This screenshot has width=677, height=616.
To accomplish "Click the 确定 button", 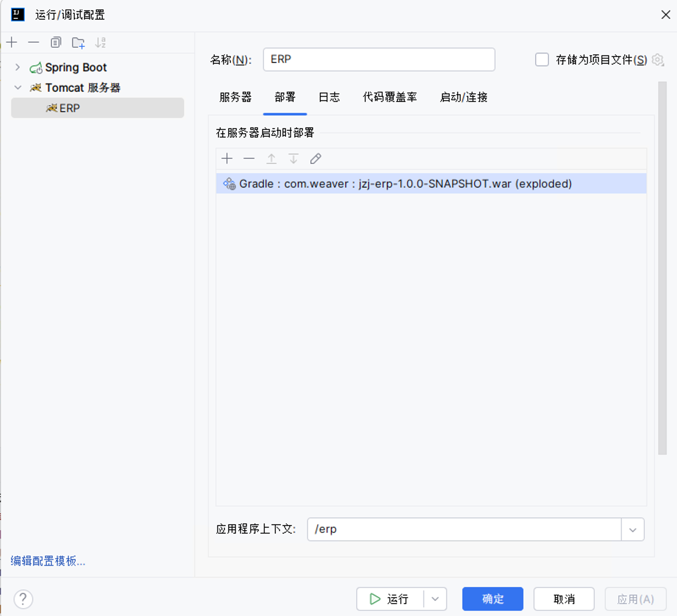I will tap(492, 599).
